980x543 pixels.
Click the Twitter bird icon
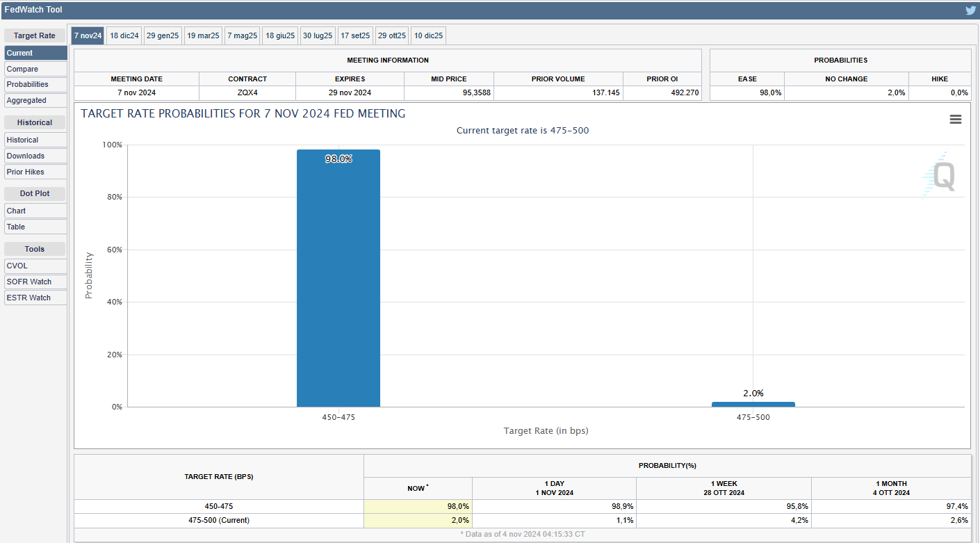[x=970, y=10]
